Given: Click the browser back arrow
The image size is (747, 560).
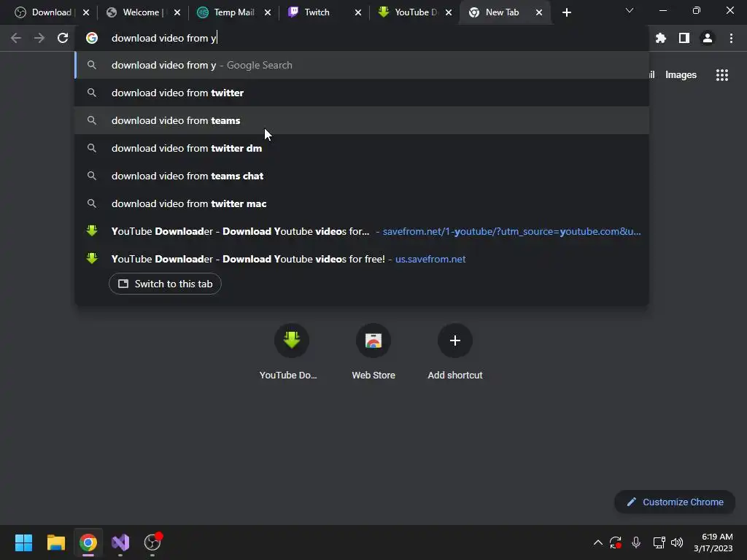Looking at the screenshot, I should 16,38.
